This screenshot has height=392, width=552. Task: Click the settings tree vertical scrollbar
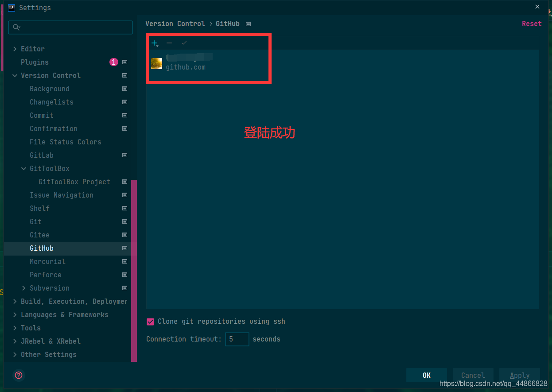(134, 271)
